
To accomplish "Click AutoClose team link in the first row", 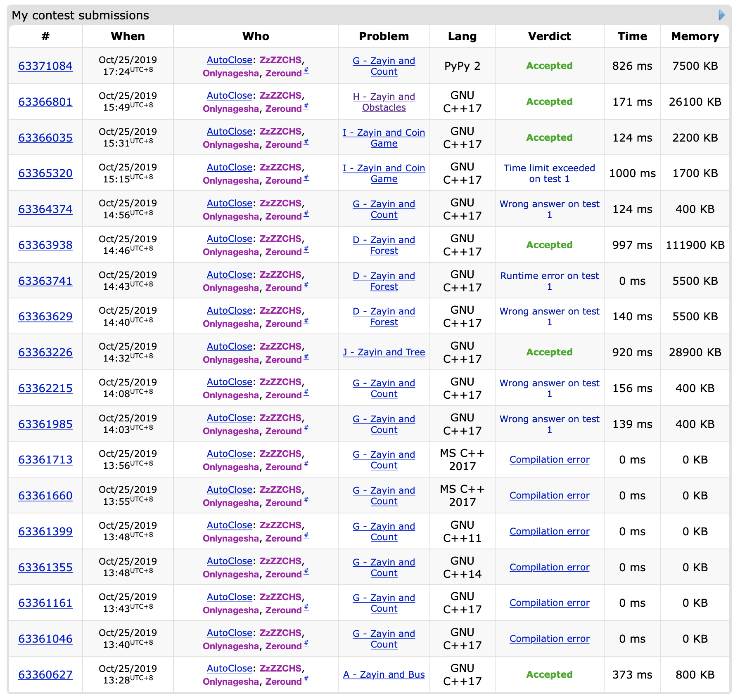I will pos(229,60).
